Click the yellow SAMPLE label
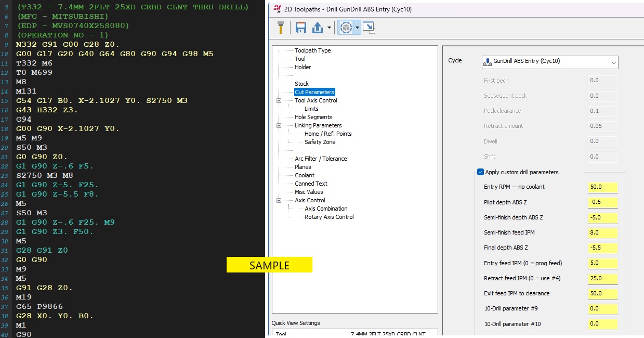 (x=269, y=265)
